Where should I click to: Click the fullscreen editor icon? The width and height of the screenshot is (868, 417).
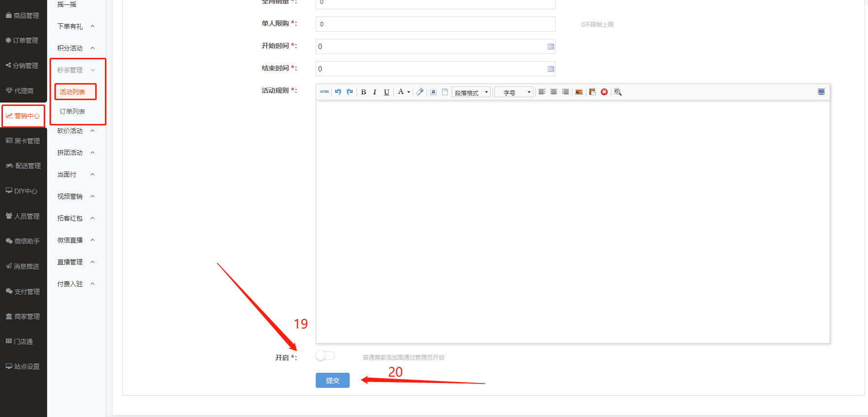[821, 92]
